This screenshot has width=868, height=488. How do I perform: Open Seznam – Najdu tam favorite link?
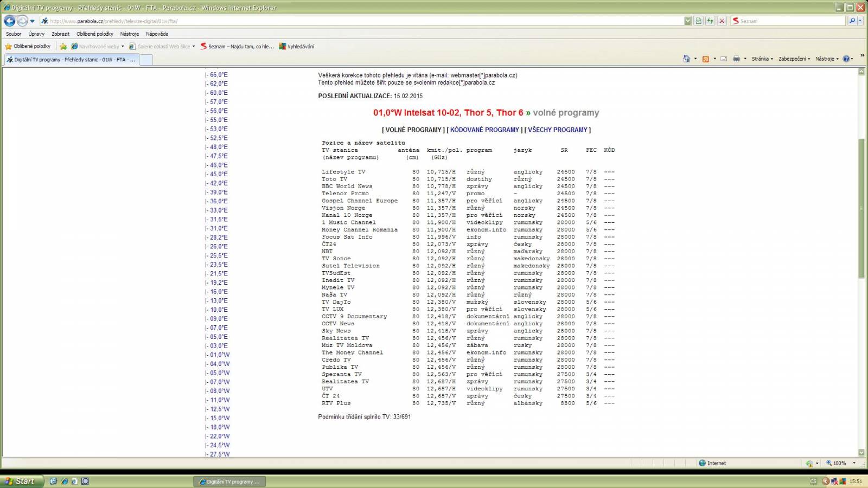point(237,46)
